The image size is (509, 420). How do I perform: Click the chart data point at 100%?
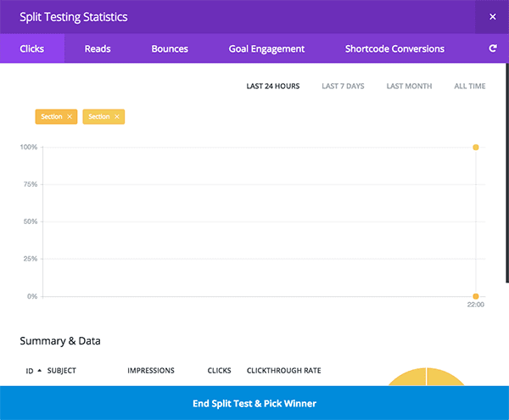[476, 148]
